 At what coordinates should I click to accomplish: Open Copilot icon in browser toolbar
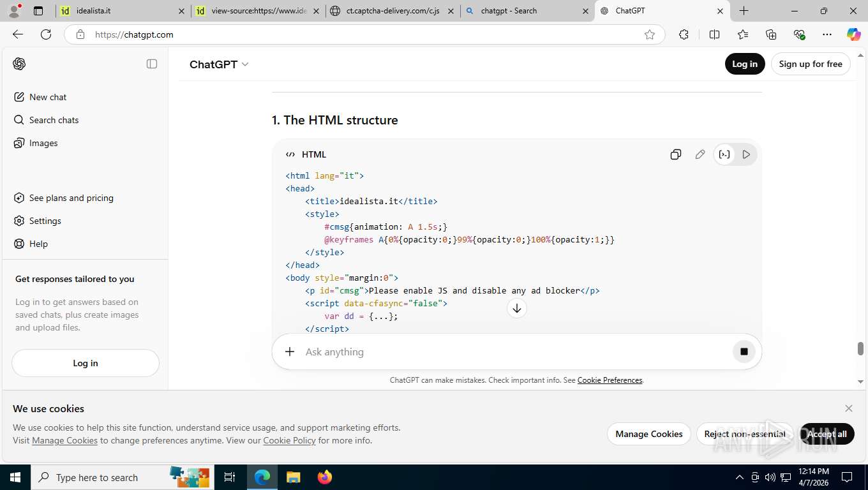(x=853, y=34)
